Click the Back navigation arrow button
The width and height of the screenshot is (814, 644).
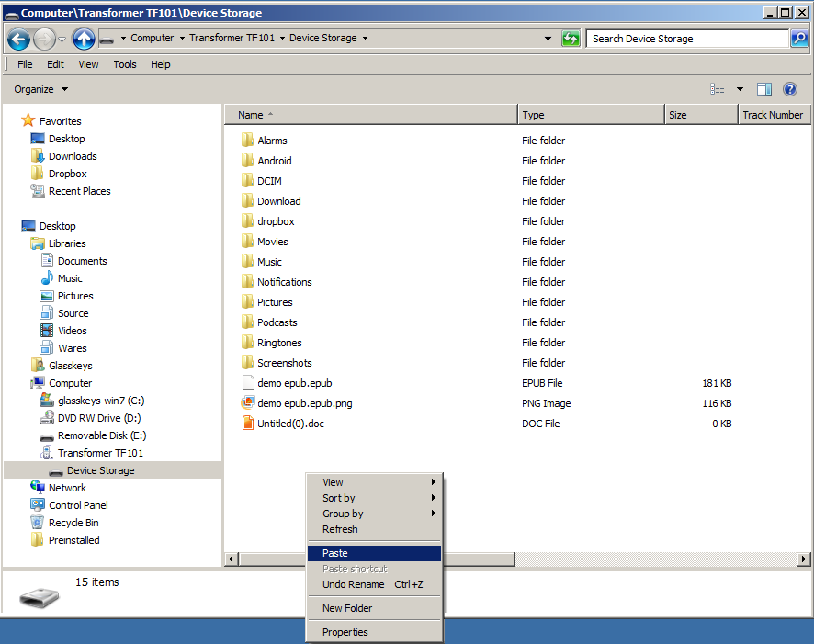coord(18,39)
